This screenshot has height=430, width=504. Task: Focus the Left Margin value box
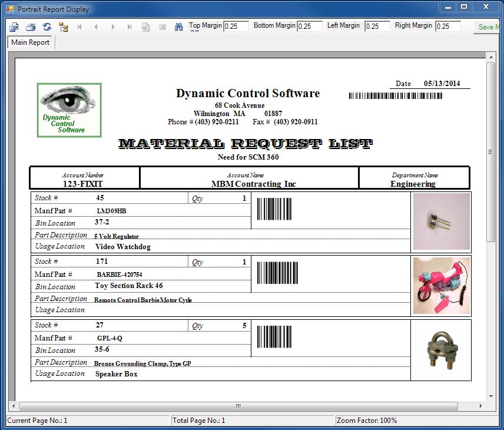pos(377,27)
